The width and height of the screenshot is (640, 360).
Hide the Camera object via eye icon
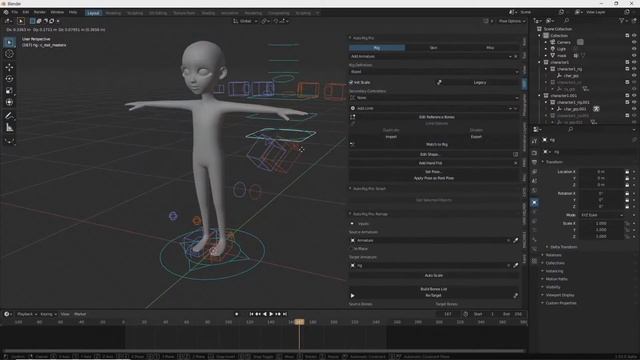634,42
